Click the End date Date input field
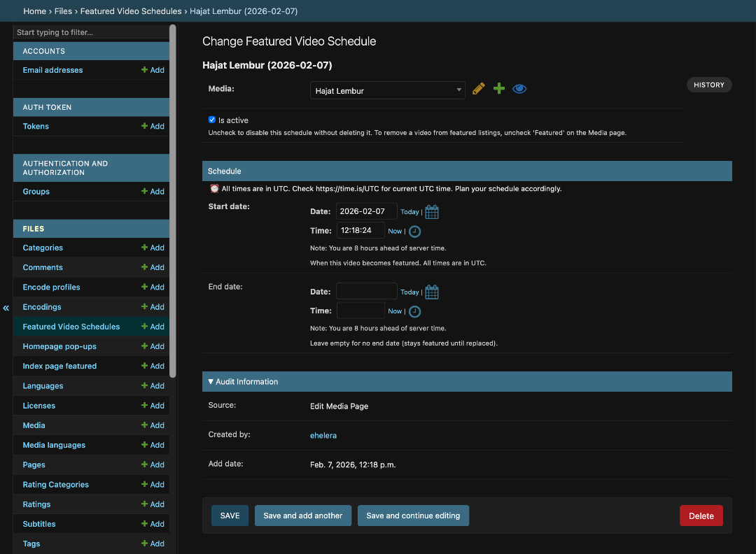Screen dimensions: 756x554 pyautogui.click(x=366, y=291)
